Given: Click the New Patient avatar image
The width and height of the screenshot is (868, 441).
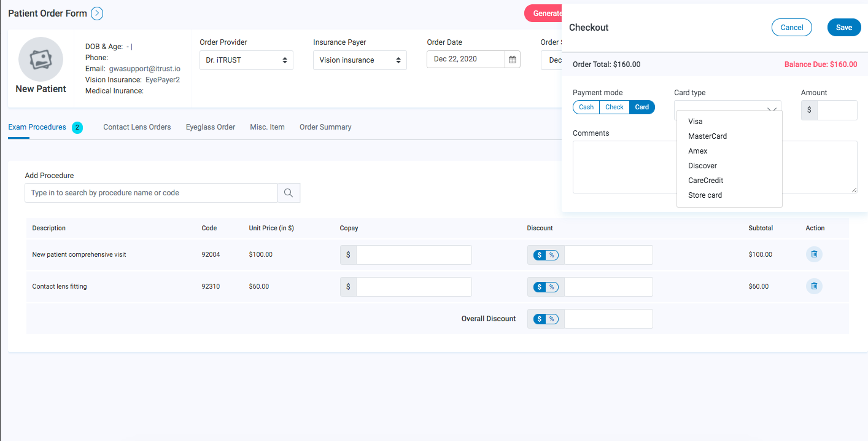Looking at the screenshot, I should 41,60.
